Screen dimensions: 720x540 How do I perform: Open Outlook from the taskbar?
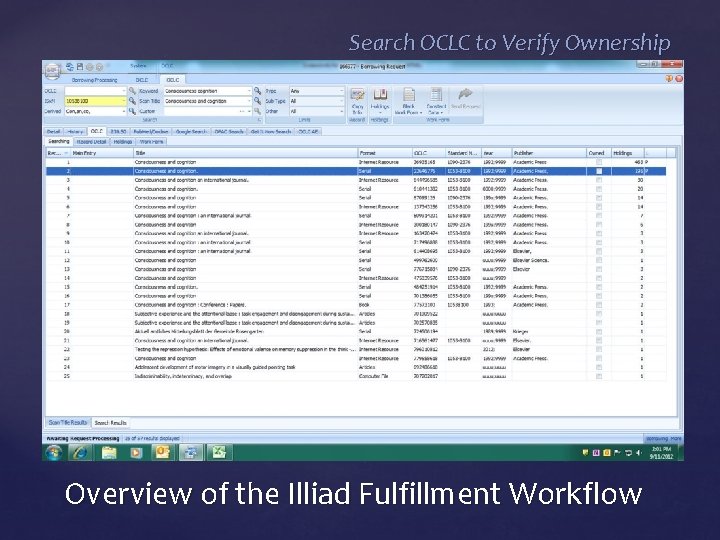tap(163, 453)
